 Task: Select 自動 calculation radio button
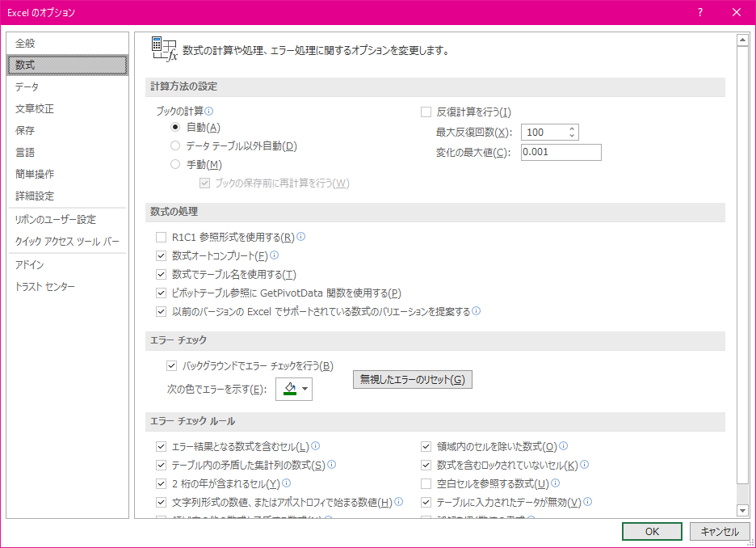[x=175, y=128]
